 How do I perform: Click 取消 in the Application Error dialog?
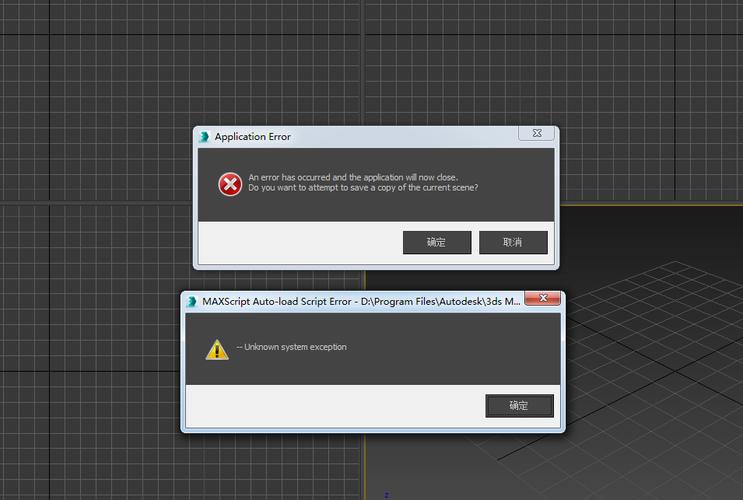click(513, 242)
